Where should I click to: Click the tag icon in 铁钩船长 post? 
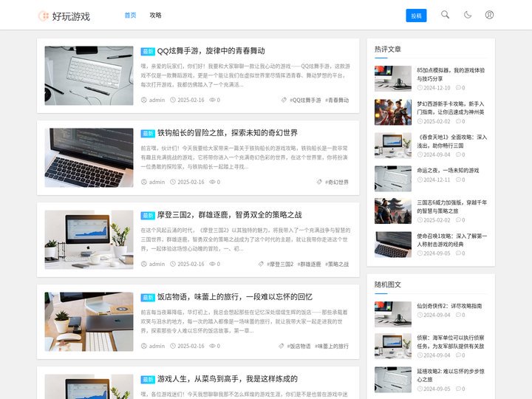tap(319, 182)
